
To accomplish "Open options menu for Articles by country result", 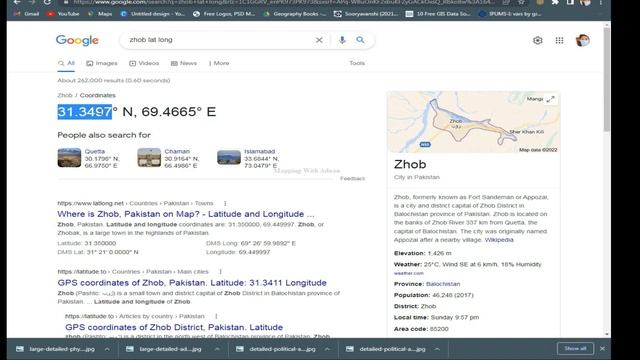I will 216,316.
